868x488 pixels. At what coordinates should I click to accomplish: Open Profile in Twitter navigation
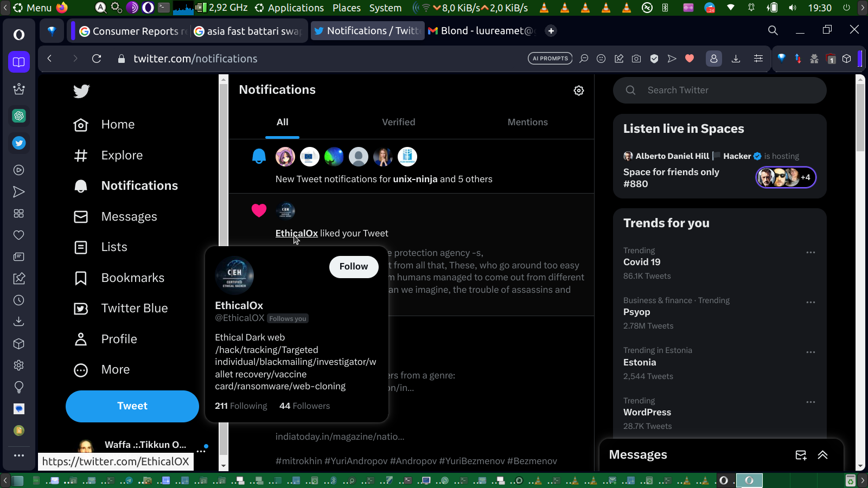105,339
